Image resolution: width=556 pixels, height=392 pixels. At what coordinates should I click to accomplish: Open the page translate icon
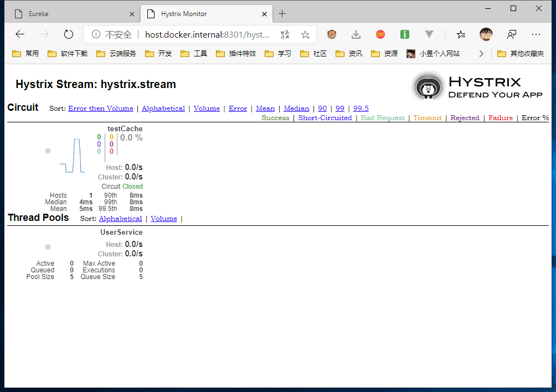coord(285,34)
